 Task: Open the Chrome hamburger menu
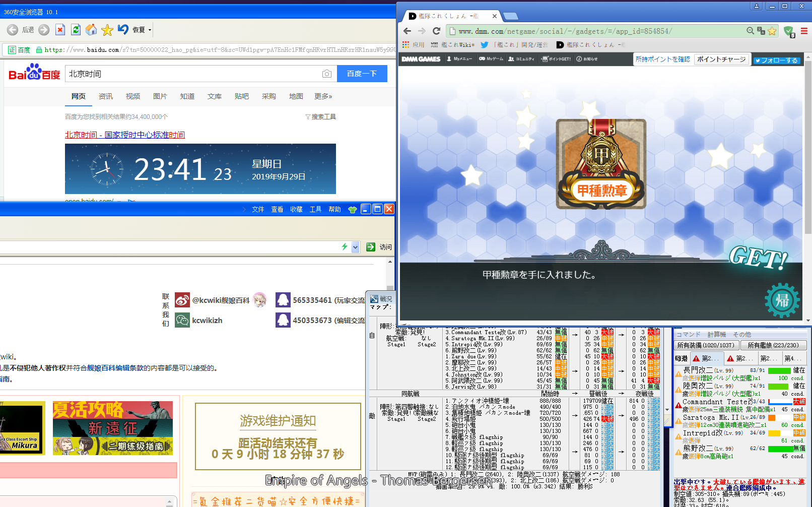coord(804,31)
